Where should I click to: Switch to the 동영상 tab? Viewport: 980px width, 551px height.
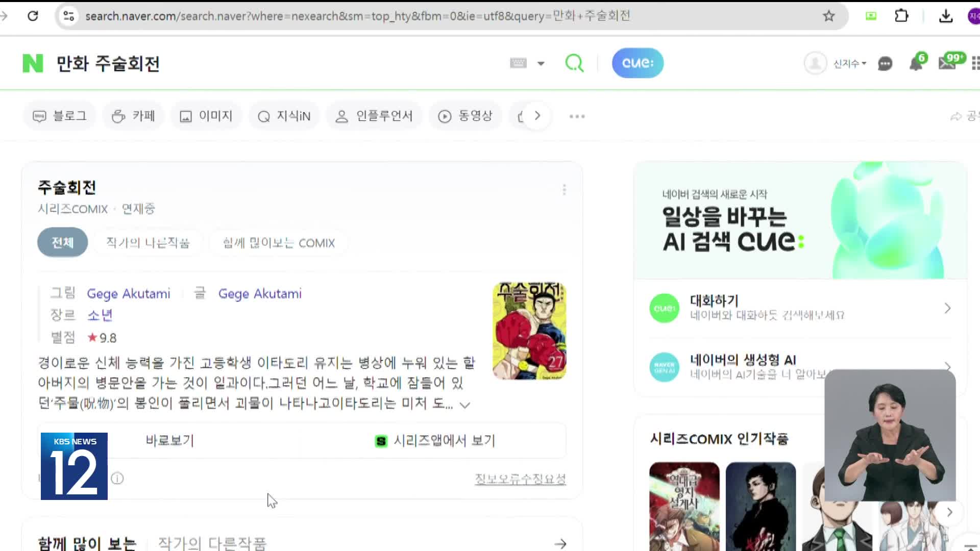point(465,116)
